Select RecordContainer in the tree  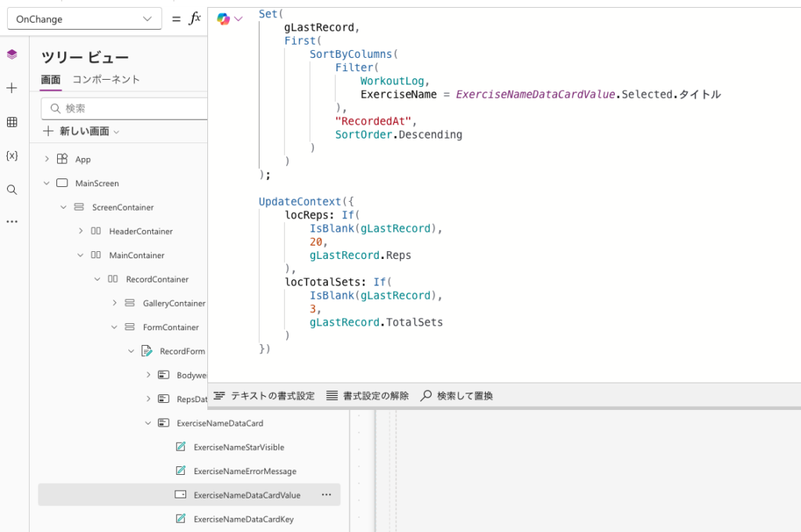(157, 279)
